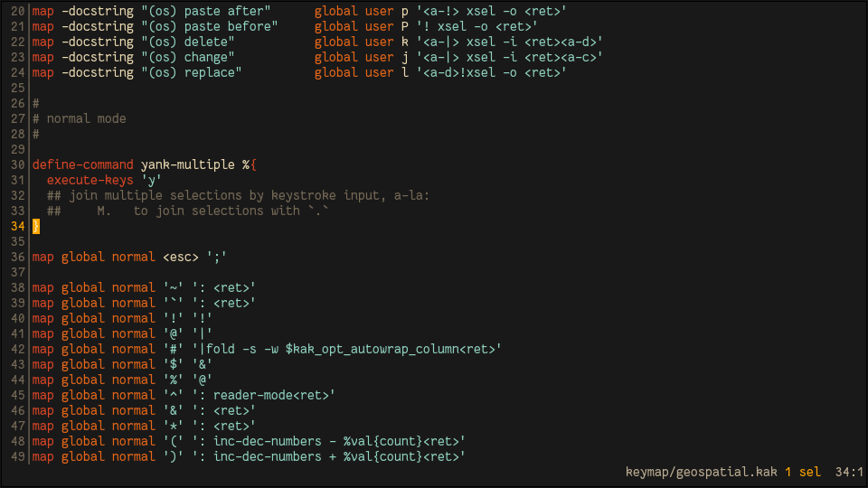The height and width of the screenshot is (488, 868).
Task: Click the highlighted closing brace on line 34
Action: click(36, 226)
